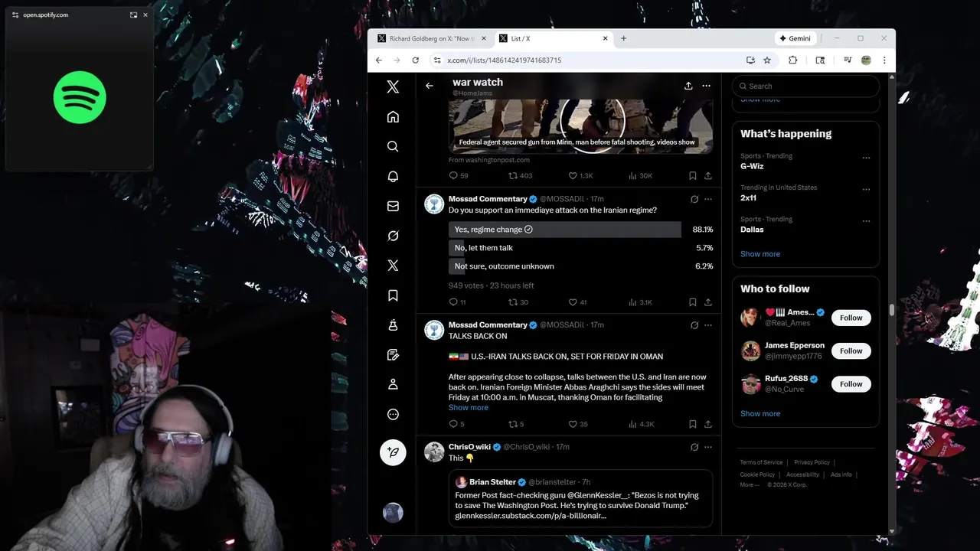Open Gemini button in Chrome title bar
This screenshot has width=980, height=551.
coord(794,38)
